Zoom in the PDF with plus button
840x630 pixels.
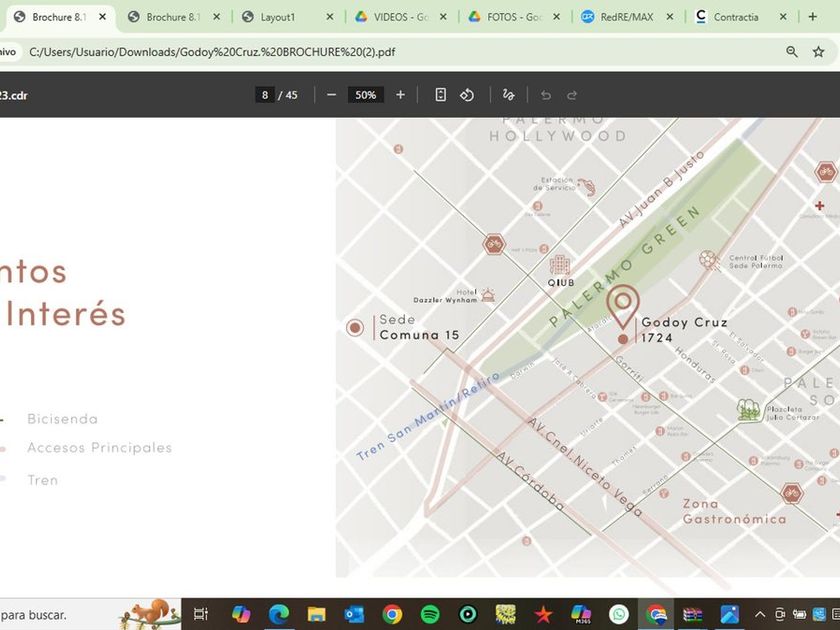400,95
